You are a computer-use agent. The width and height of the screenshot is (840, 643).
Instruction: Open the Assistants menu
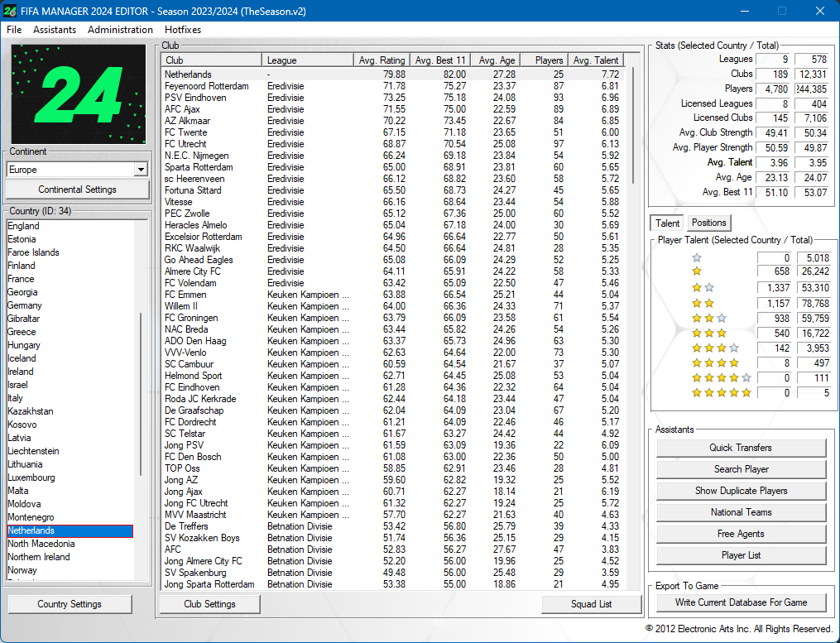[x=55, y=30]
